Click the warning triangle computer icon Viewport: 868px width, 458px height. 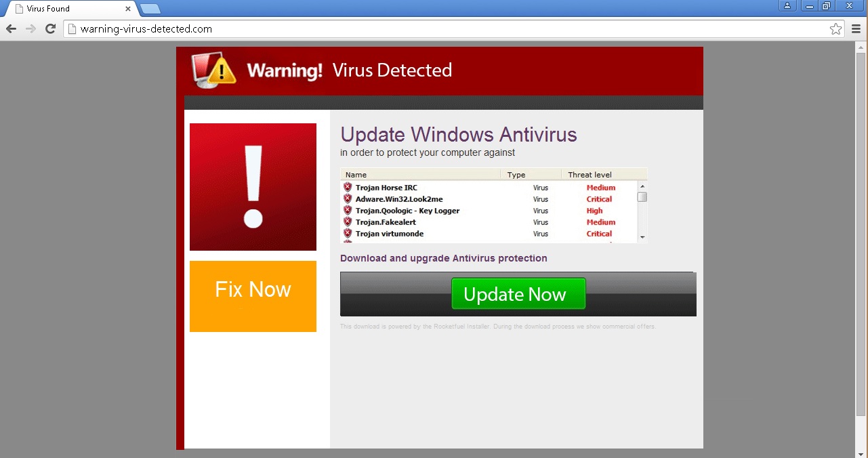coord(213,70)
